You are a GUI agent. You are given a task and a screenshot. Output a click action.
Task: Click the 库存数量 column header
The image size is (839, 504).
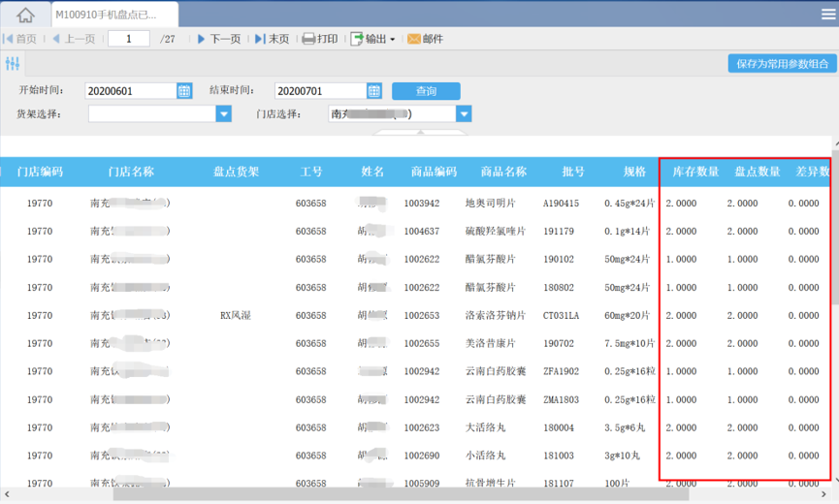tap(695, 172)
